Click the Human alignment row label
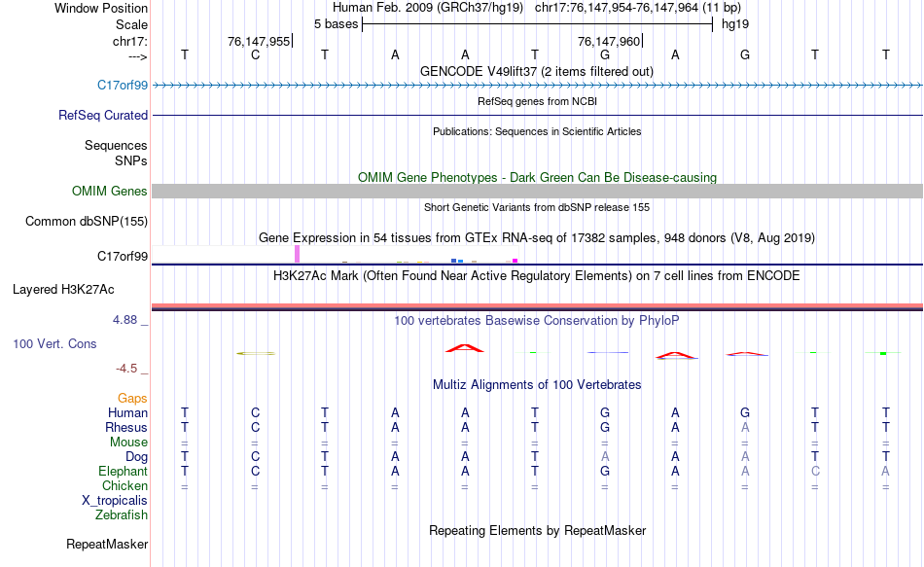Viewport: 924px width, 567px height. 127,412
